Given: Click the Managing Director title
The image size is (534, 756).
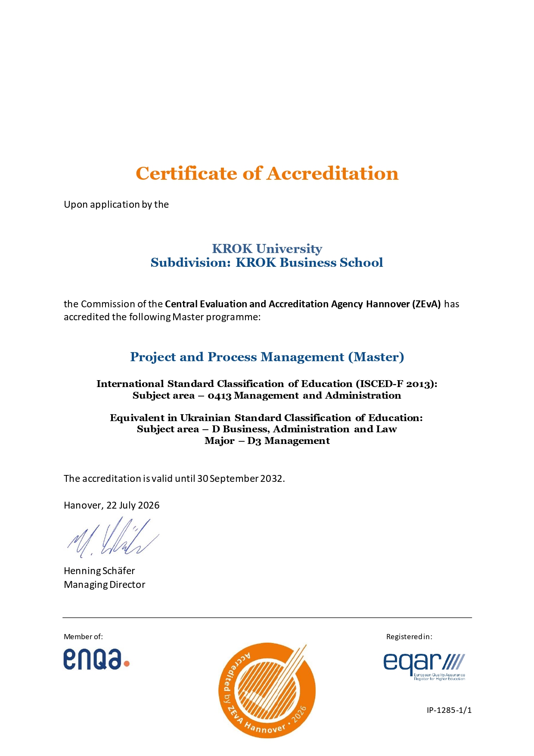Looking at the screenshot, I should 105,584.
